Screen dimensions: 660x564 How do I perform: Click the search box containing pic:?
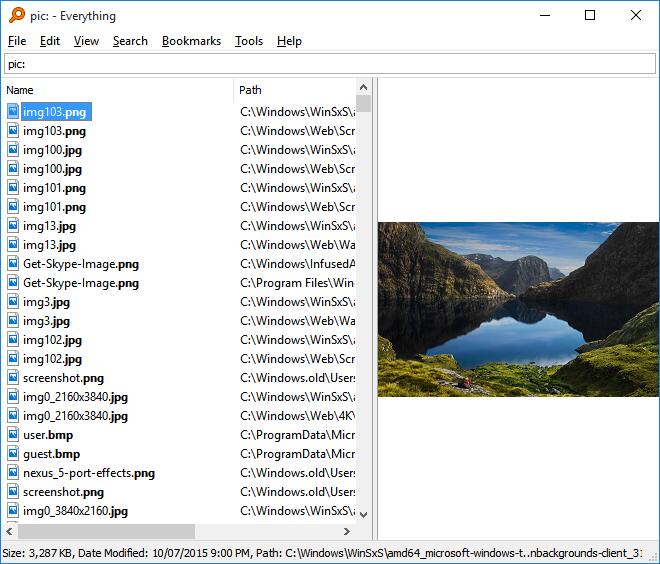point(329,64)
